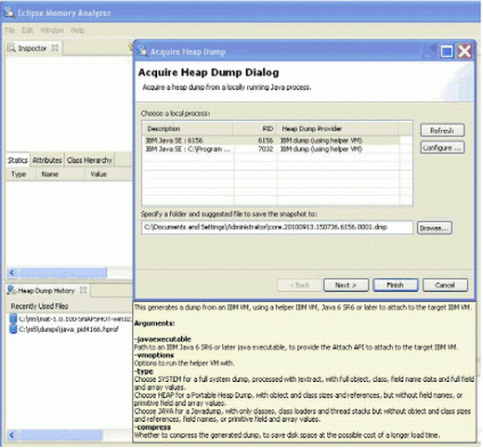Click the Refresh button
483x448 pixels.
tap(442, 130)
